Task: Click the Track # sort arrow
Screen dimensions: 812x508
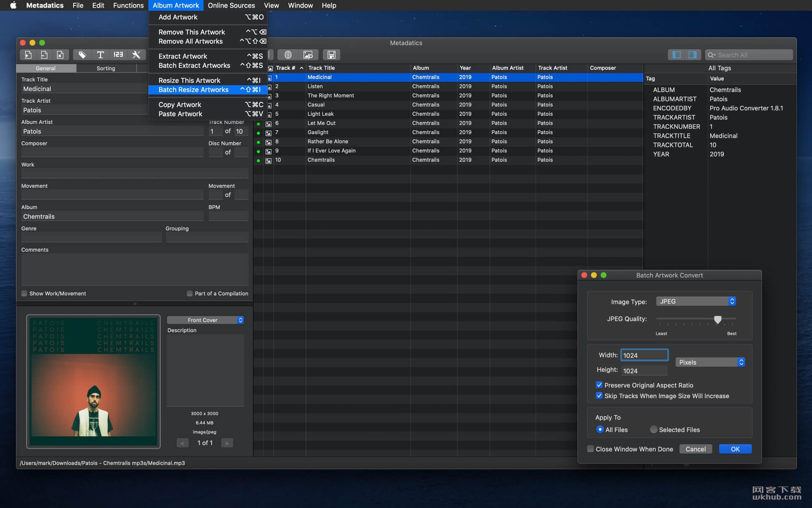Action: 301,68
